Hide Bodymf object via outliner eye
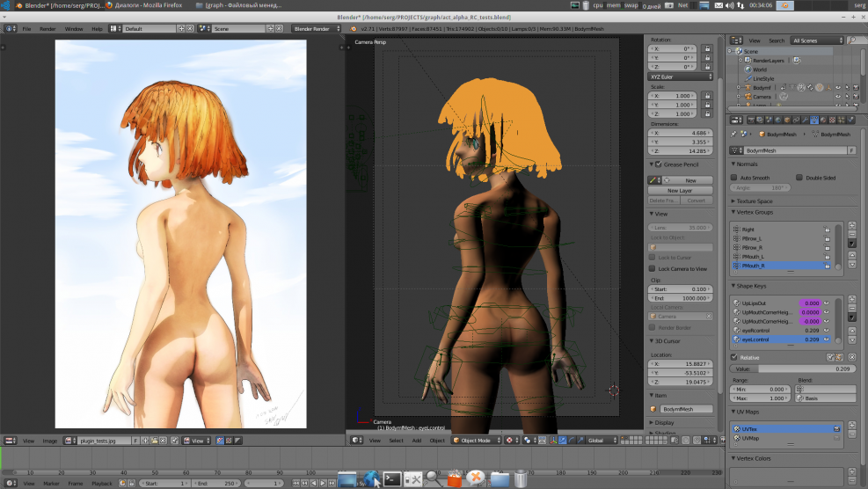The image size is (868, 489). (838, 87)
